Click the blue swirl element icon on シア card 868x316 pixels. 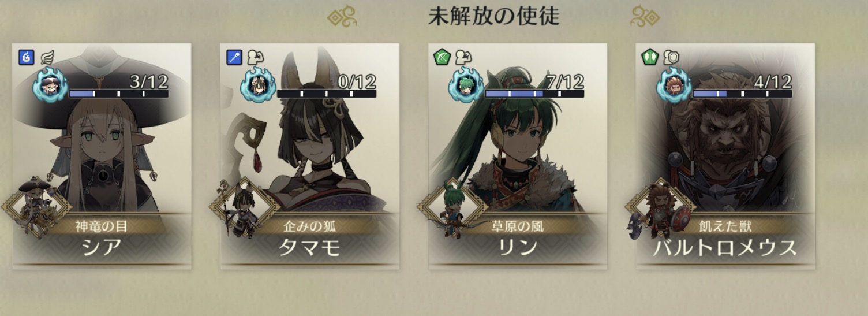(x=27, y=57)
